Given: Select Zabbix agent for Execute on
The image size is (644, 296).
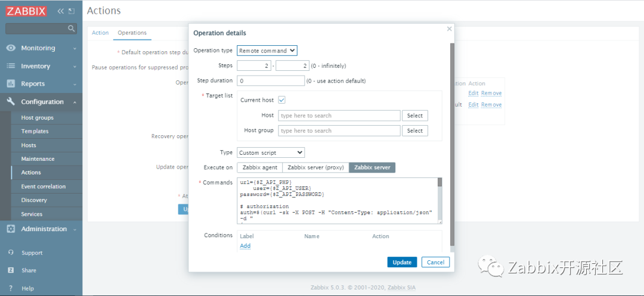Looking at the screenshot, I should (x=259, y=167).
